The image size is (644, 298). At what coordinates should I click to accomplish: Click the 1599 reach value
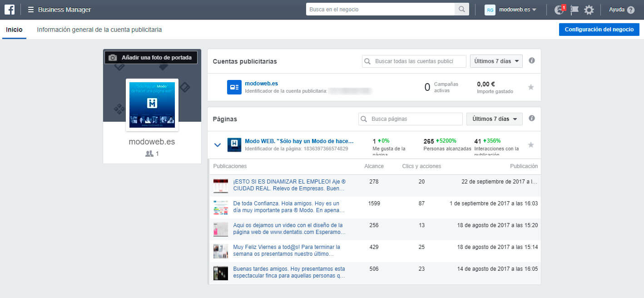(x=374, y=204)
